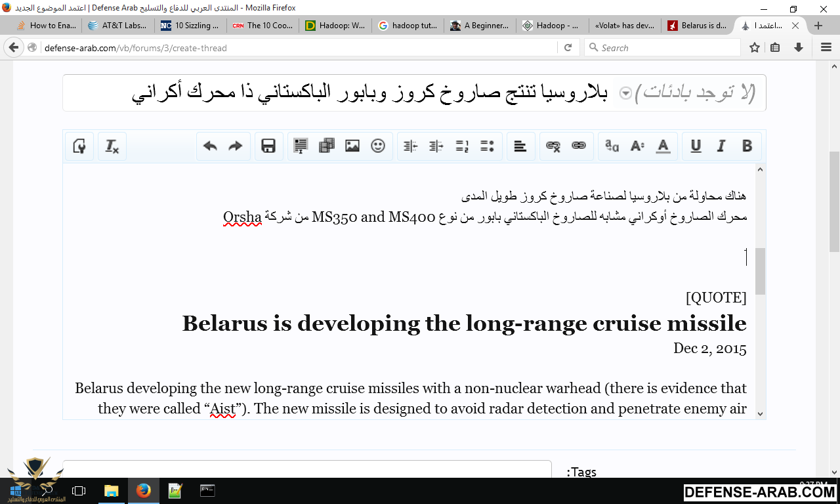Switch to the 'hadoop tut...' Google tab
The width and height of the screenshot is (840, 504).
(408, 26)
